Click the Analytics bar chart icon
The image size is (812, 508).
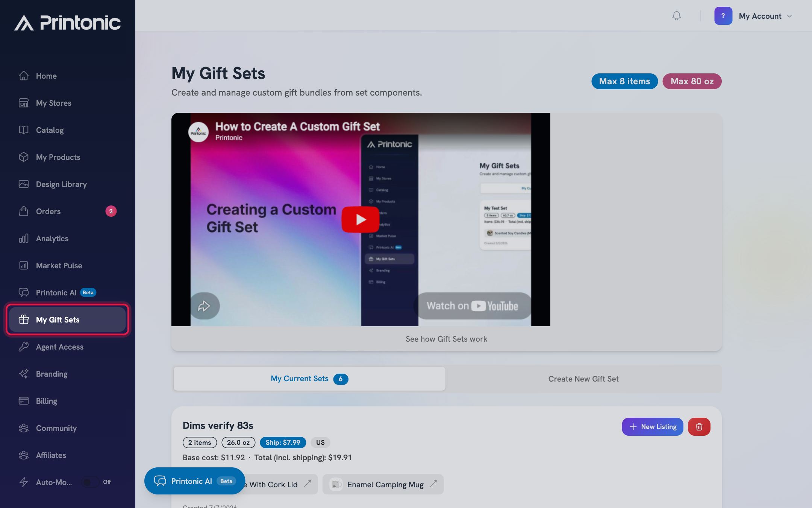[24, 238]
